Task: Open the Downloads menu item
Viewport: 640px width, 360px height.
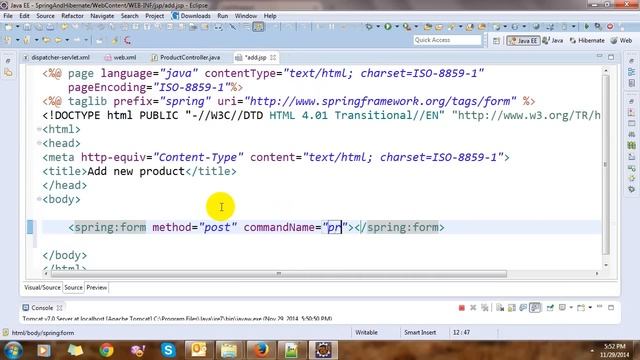Action: coord(191,16)
